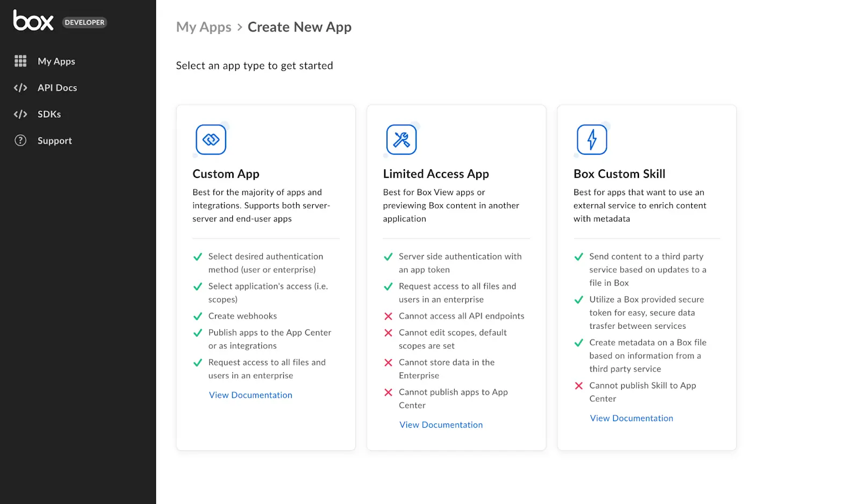Viewport: 860px width, 504px height.
Task: Click the Support question mark icon
Action: tap(20, 140)
